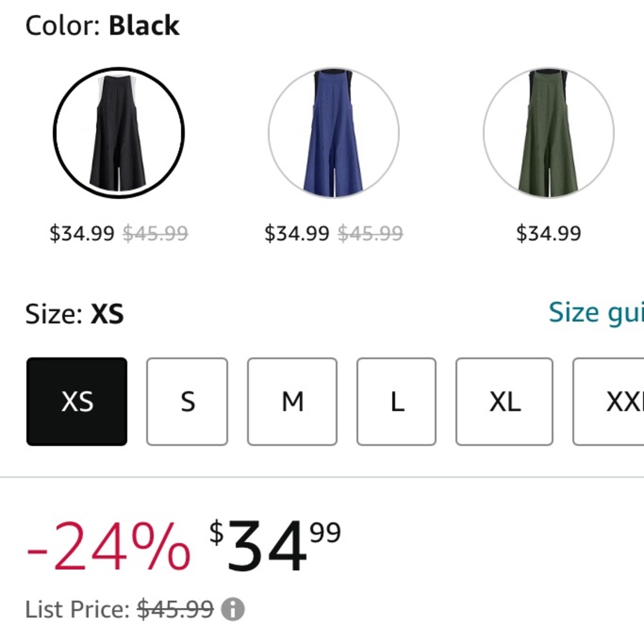Click the $34.99 price under green swatch

549,233
